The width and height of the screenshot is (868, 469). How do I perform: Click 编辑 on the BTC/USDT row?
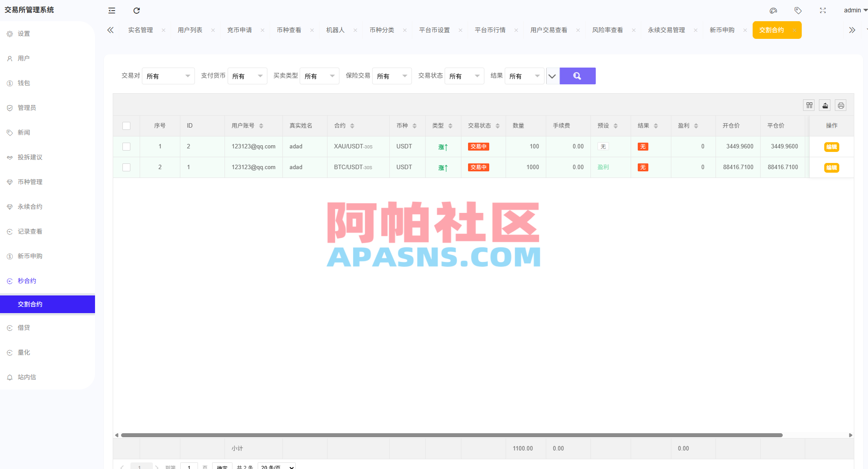pos(831,168)
